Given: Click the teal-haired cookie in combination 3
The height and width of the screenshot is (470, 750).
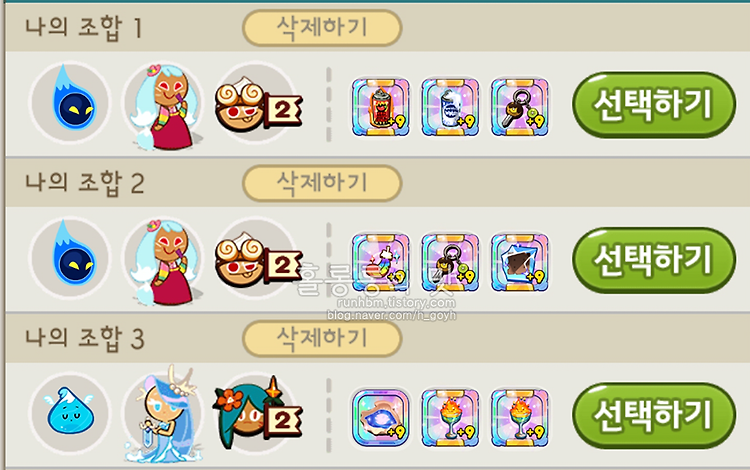Looking at the screenshot, I should [x=257, y=414].
